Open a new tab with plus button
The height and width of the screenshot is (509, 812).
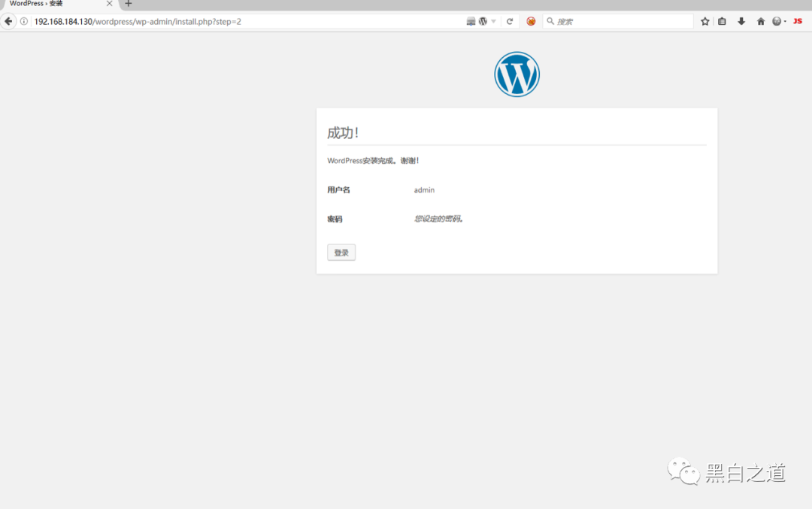pos(129,4)
